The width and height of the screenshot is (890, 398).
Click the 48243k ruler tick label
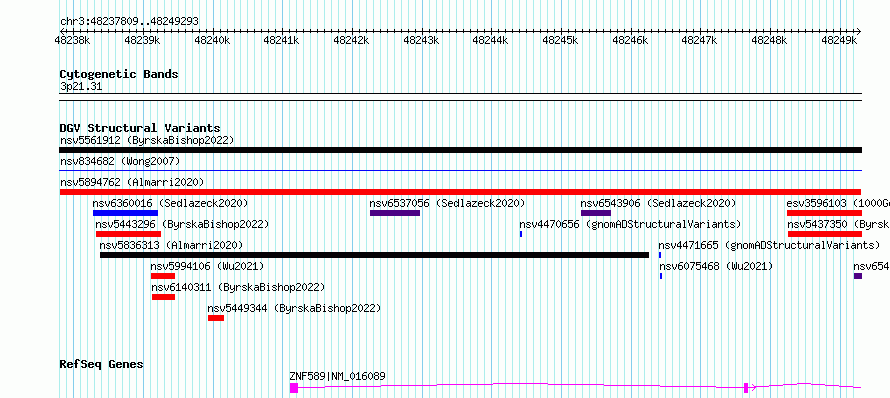421,40
